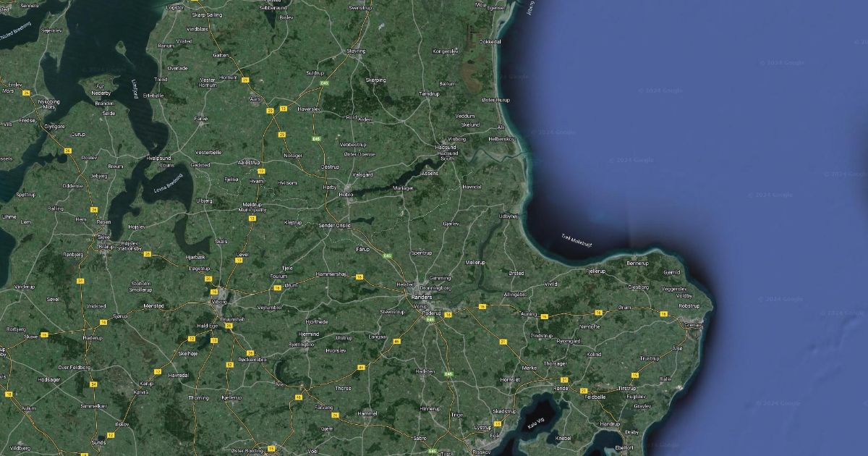Viewport: 868px width, 456px height.
Task: Select the Aalestrup town label
Action: (x=249, y=163)
